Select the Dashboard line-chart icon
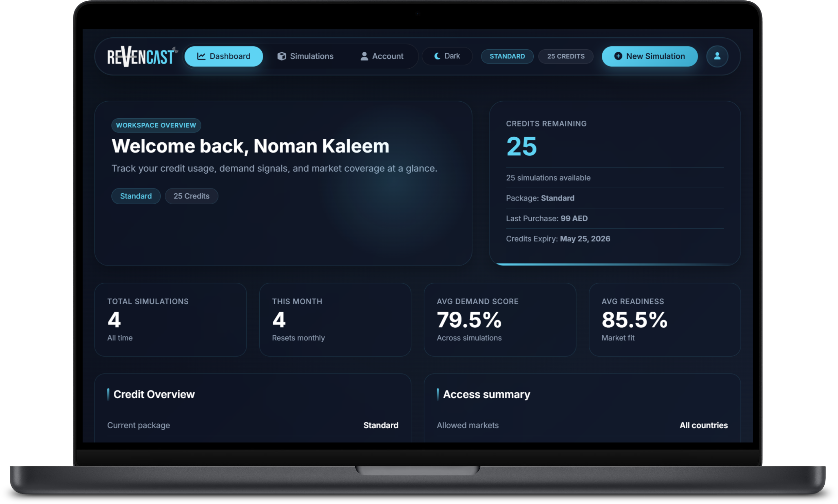The height and width of the screenshot is (504, 838). pyautogui.click(x=201, y=56)
